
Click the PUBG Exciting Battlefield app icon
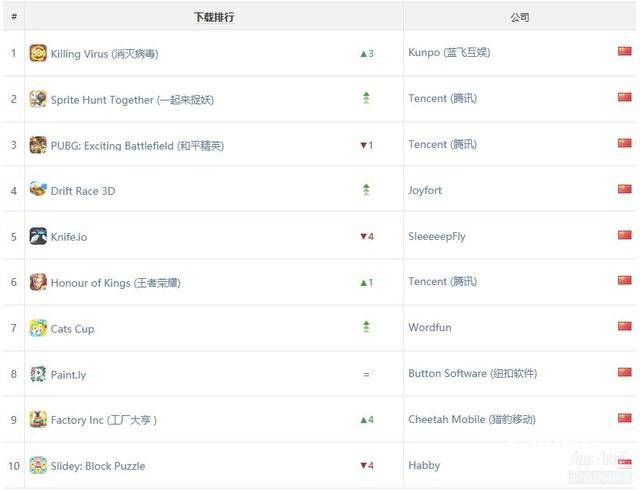point(38,145)
